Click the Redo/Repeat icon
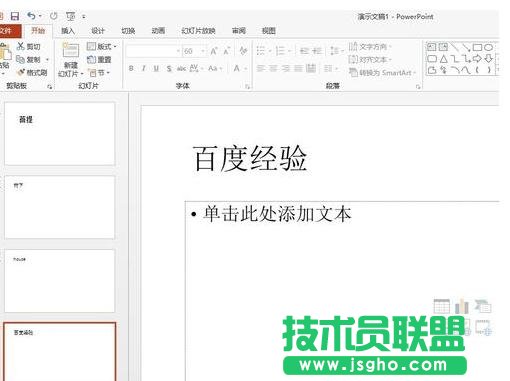510x381 pixels. (x=53, y=16)
